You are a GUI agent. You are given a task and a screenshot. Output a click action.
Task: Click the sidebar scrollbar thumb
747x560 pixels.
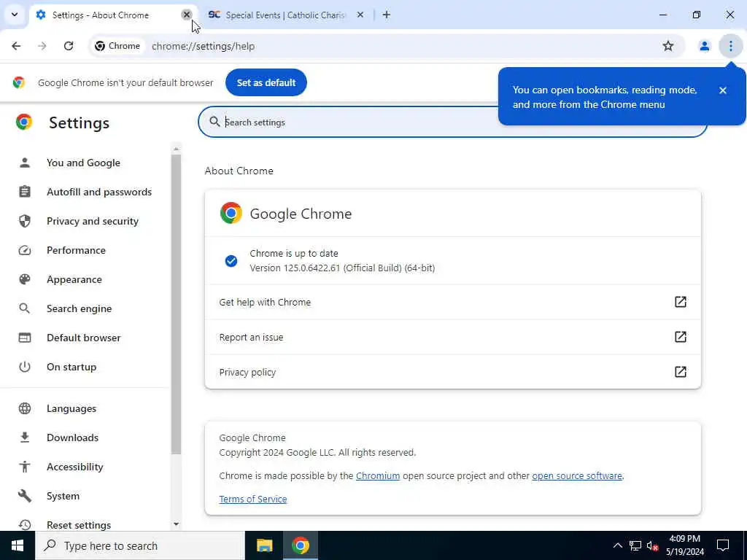click(x=177, y=304)
